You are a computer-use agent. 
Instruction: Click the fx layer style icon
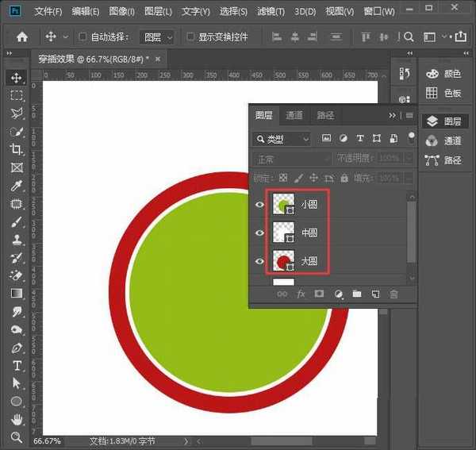301,294
